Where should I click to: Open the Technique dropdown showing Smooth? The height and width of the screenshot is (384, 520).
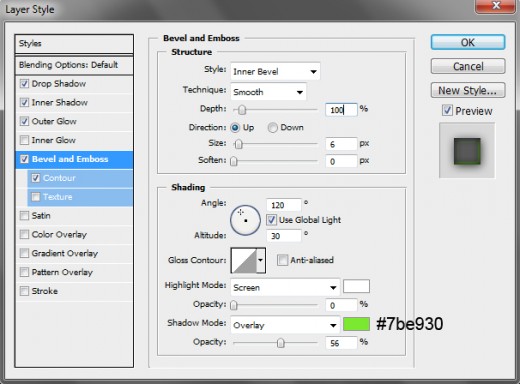pyautogui.click(x=268, y=92)
